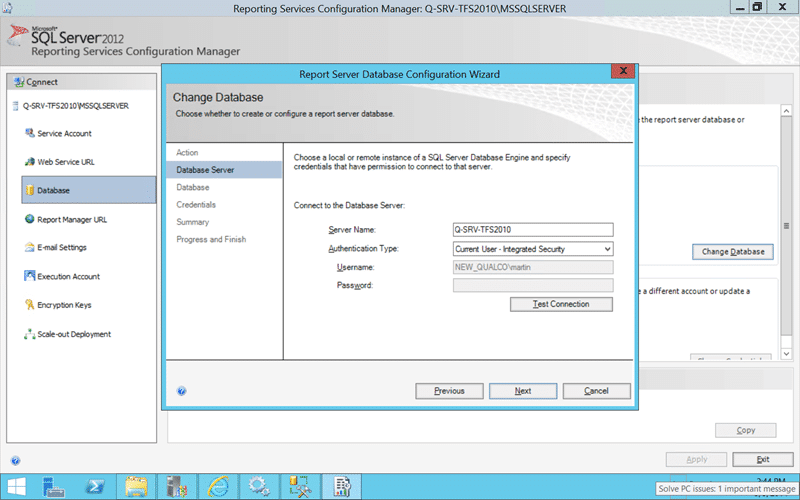Viewport: 800px width, 500px height.
Task: Open the Service Account page
Action: click(x=64, y=134)
